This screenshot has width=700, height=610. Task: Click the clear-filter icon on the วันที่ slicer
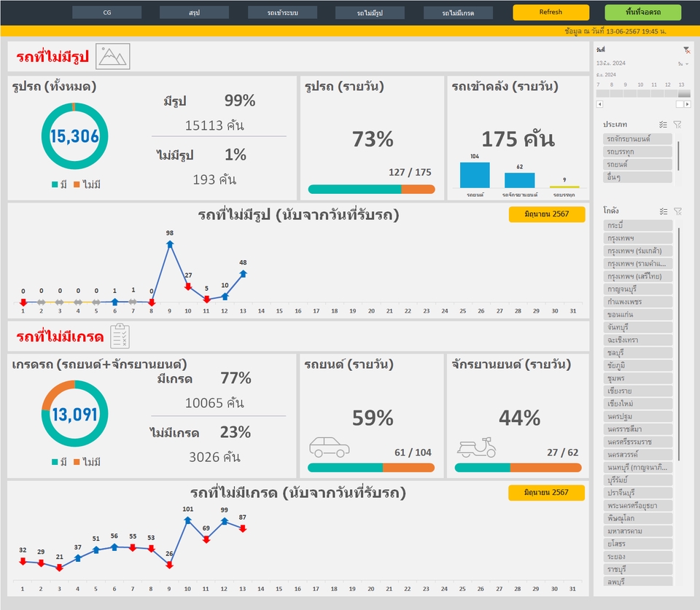tap(686, 50)
